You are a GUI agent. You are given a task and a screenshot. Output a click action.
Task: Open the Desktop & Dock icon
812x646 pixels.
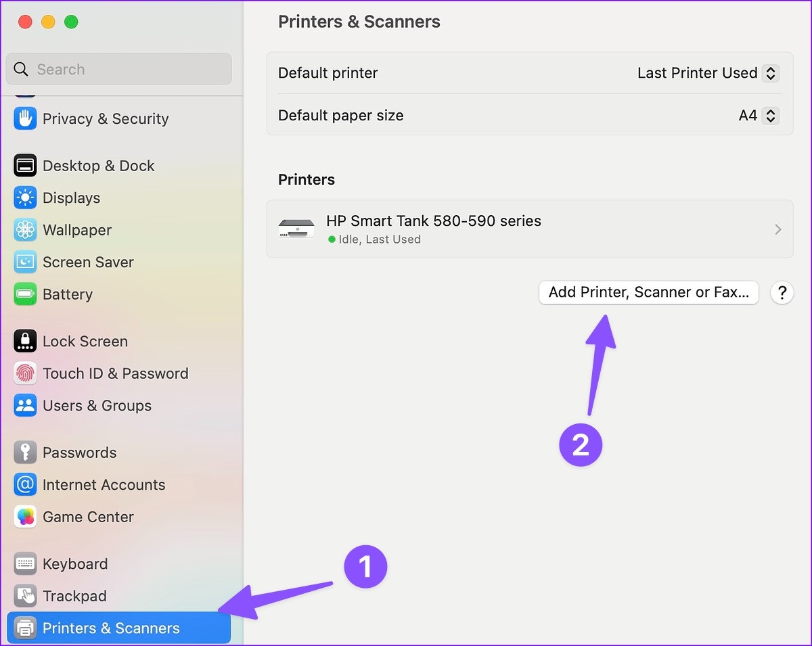[25, 166]
